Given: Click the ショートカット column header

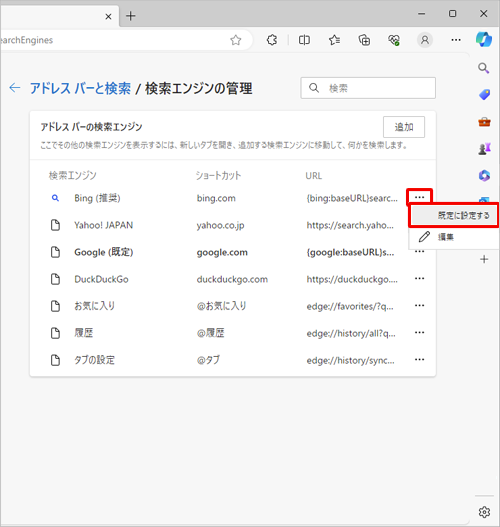Looking at the screenshot, I should coord(218,175).
